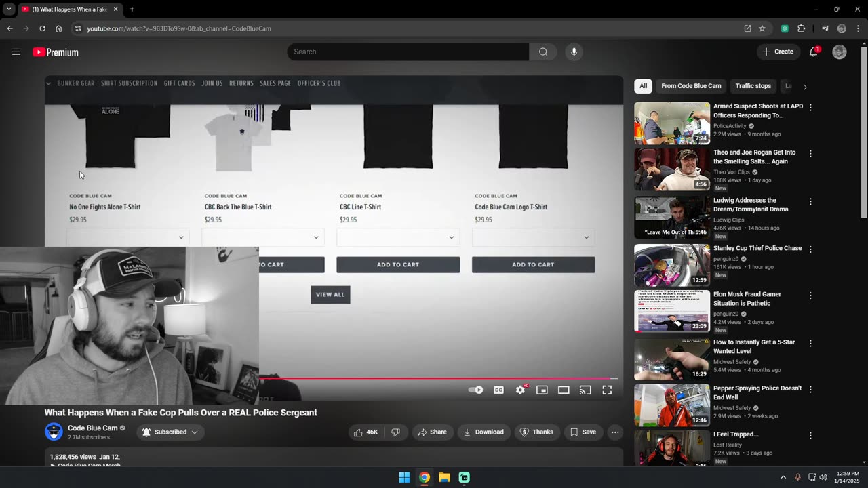
Task: Show hidden system tray icons
Action: 783,477
